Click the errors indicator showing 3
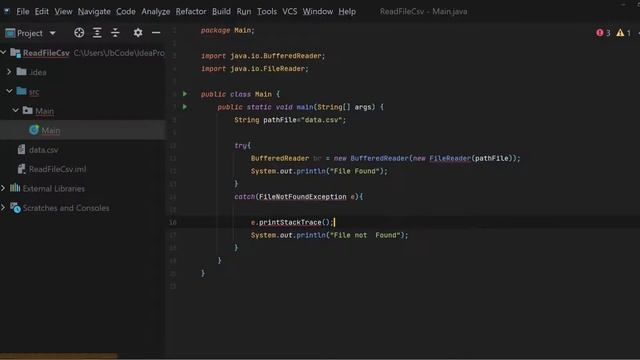 tap(603, 33)
